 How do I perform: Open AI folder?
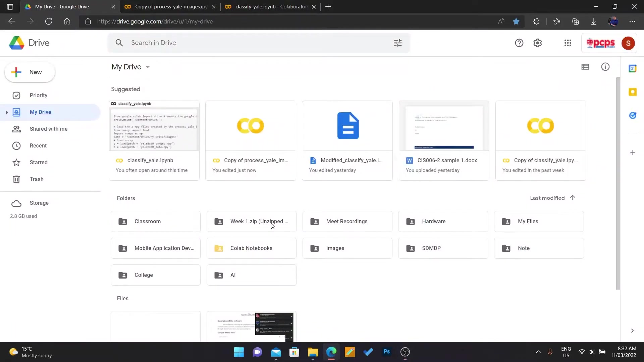click(252, 275)
